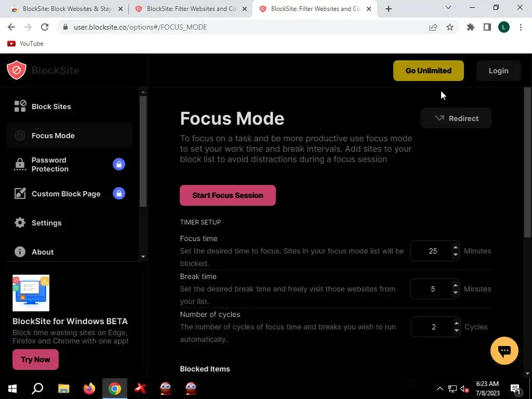Viewport: 532px width, 399px height.
Task: Open the Block Sites section icon
Action: coord(20,106)
